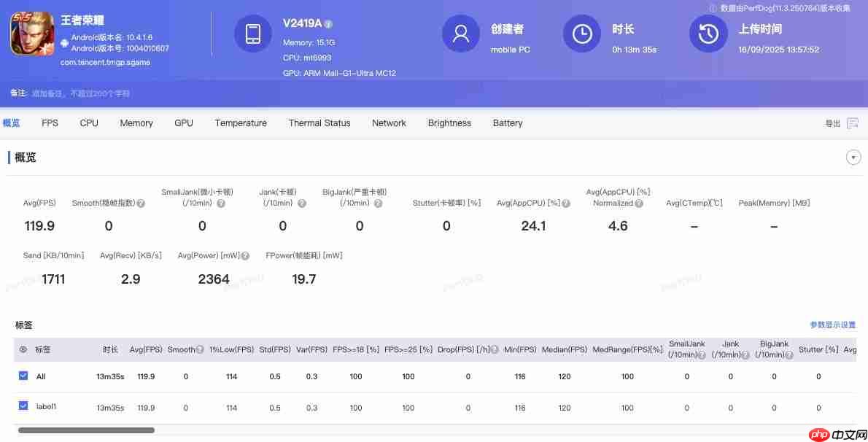868x442 pixels.
Task: Click the 创建者 user avatar icon
Action: click(460, 33)
